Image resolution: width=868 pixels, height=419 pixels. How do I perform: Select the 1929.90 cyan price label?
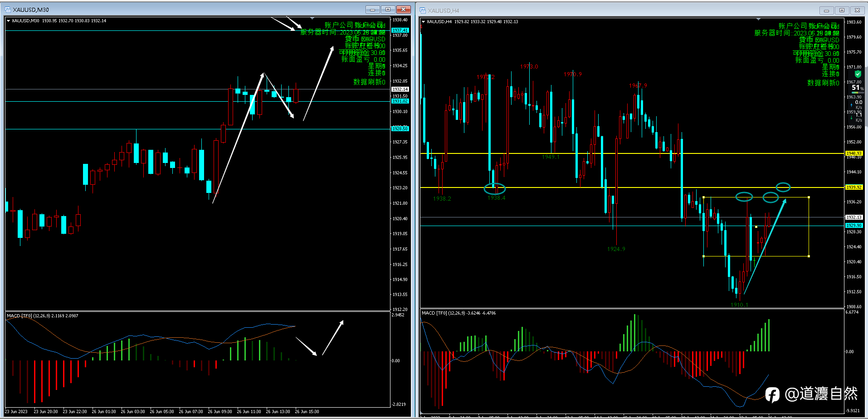click(x=854, y=226)
